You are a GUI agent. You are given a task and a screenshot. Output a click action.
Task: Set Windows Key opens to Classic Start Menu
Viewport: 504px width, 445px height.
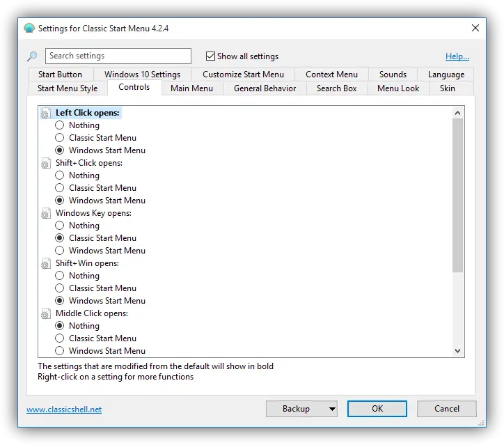coord(59,238)
